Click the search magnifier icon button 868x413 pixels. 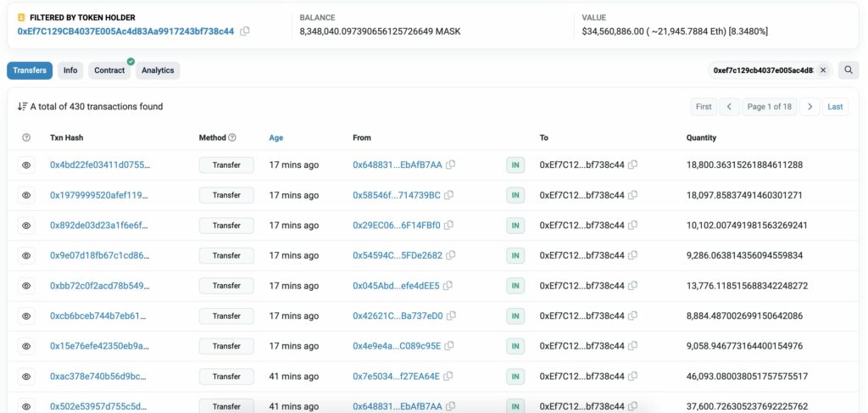[848, 70]
